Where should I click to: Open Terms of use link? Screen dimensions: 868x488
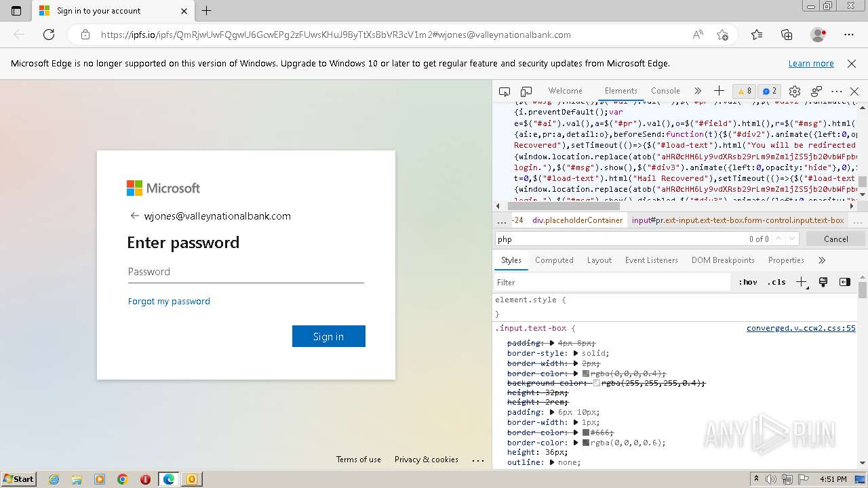(359, 460)
